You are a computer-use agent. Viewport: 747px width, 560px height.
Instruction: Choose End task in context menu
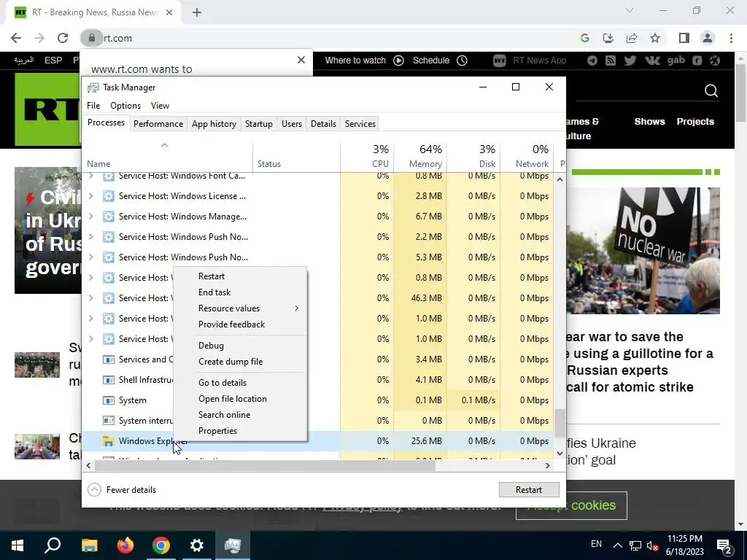pos(241,292)
